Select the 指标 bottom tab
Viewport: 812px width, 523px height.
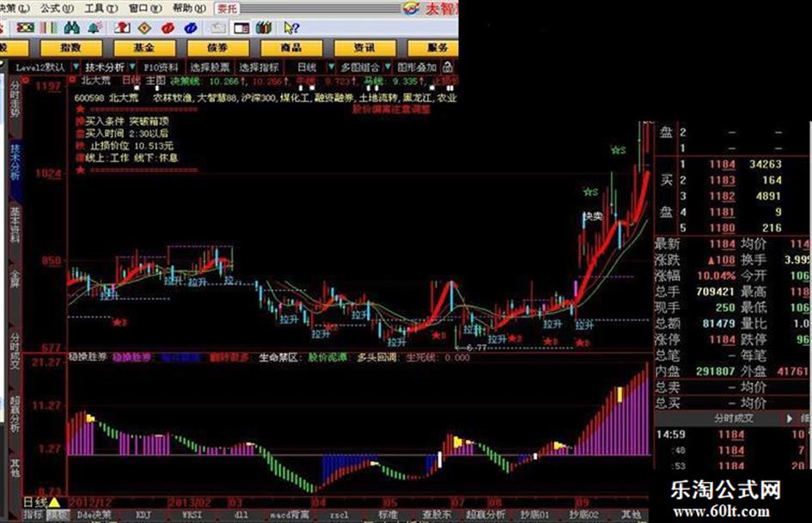33,514
